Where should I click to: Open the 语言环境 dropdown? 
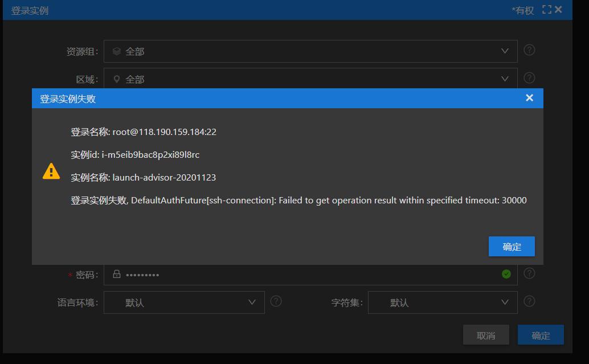click(184, 302)
